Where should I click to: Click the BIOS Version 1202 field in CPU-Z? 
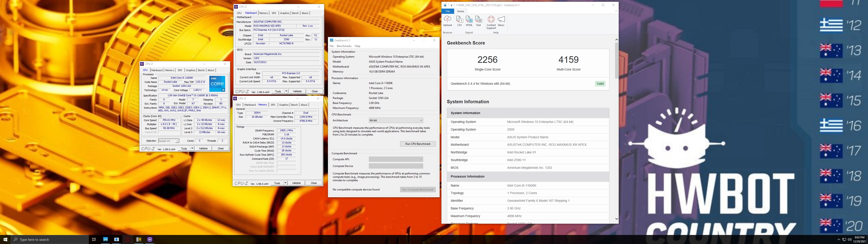(286, 58)
